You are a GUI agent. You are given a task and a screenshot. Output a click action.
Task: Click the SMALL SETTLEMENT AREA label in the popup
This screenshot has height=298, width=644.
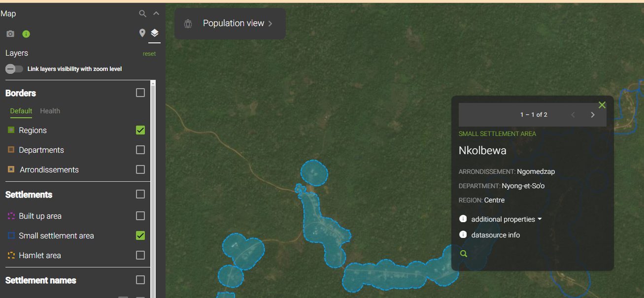coord(497,133)
